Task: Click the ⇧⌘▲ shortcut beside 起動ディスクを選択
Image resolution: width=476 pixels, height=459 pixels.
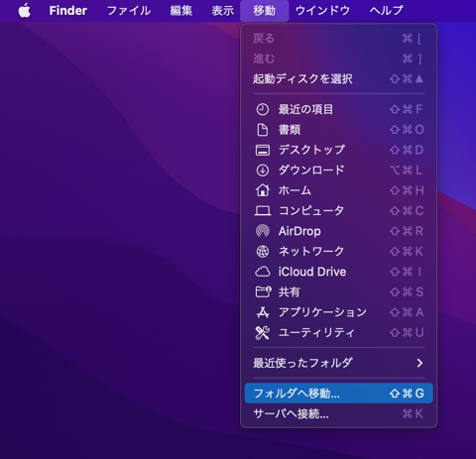Action: (x=407, y=79)
